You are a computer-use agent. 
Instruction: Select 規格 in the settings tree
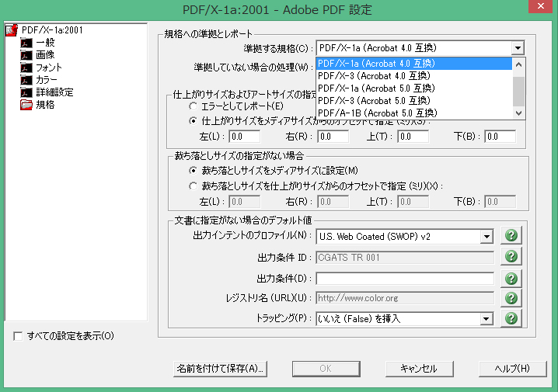[45, 105]
